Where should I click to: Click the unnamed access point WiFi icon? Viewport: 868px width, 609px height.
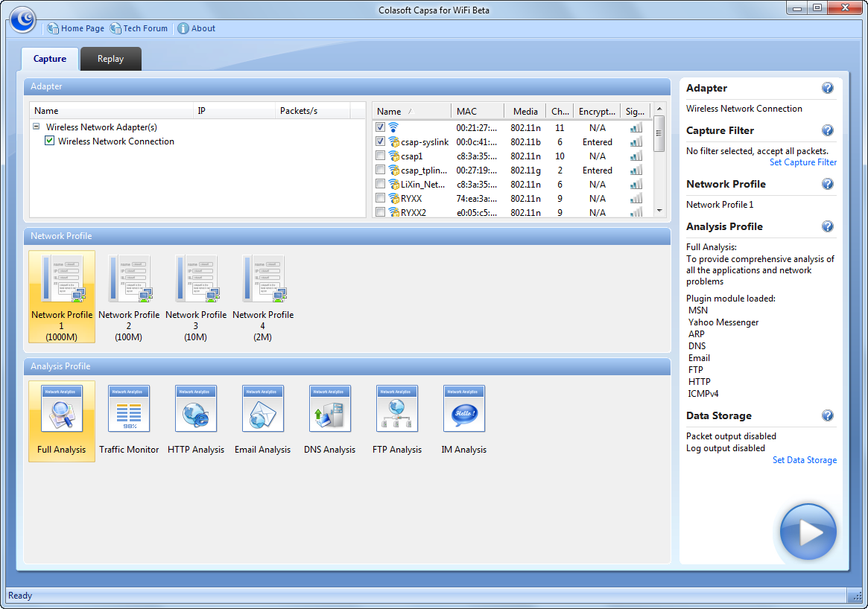pyautogui.click(x=393, y=127)
